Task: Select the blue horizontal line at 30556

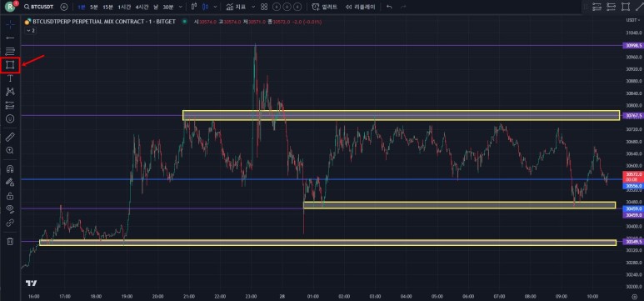Action: pyautogui.click(x=322, y=179)
